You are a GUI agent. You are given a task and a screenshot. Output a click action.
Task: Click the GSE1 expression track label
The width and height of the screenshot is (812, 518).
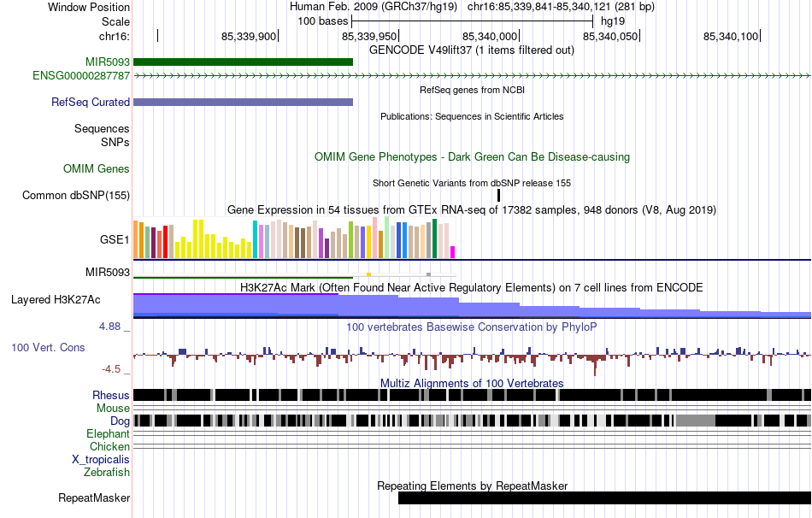tap(115, 239)
